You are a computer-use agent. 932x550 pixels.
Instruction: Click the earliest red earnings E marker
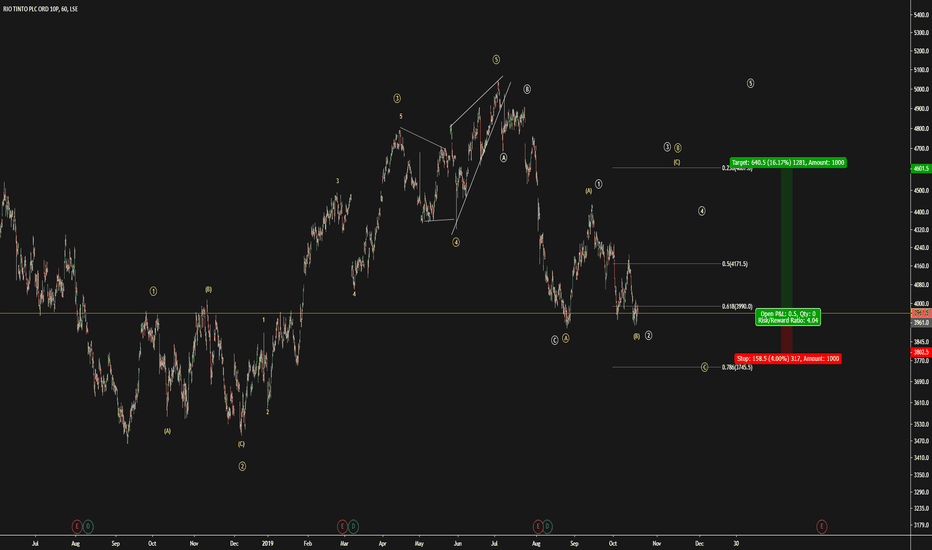pyautogui.click(x=77, y=526)
